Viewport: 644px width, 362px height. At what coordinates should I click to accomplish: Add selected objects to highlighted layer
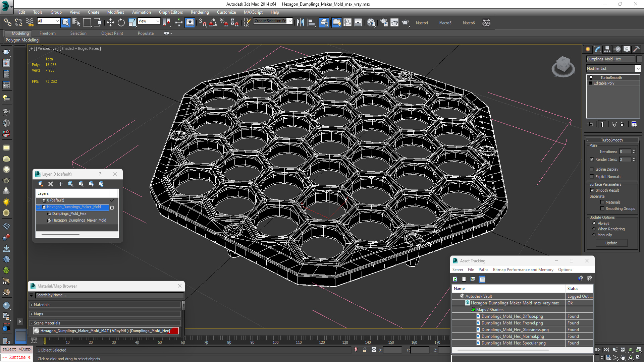61,184
